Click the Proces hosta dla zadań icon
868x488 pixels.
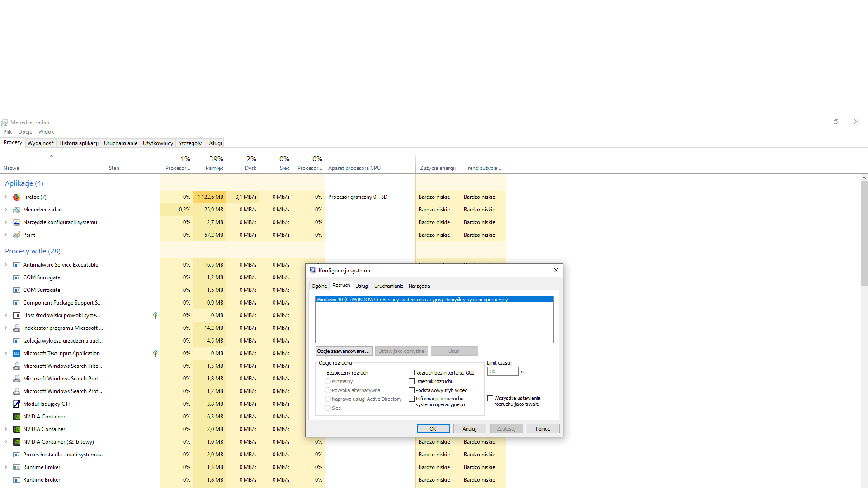point(17,455)
